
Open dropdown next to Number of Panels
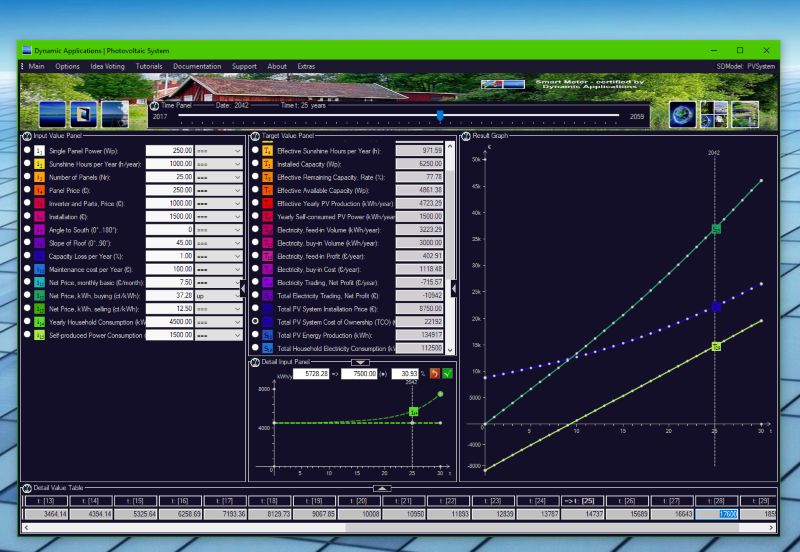pyautogui.click(x=218, y=177)
